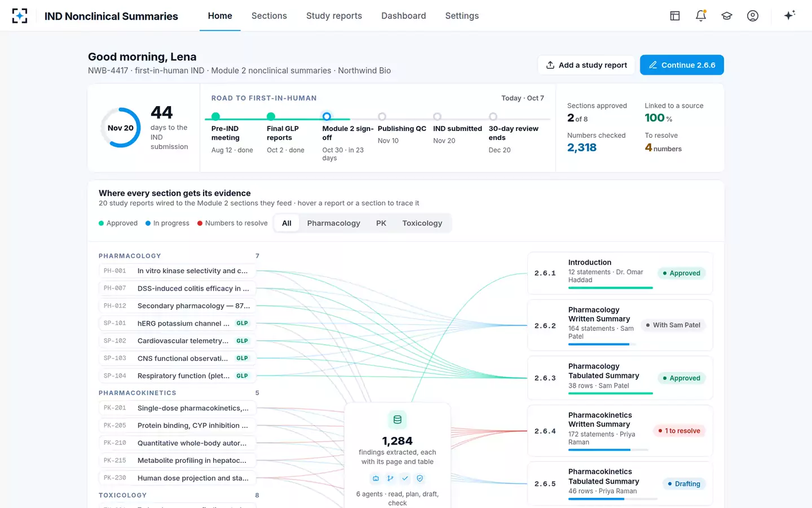The image size is (812, 508).
Task: Click the 'With Sam Patel' status badge
Action: [x=673, y=325]
